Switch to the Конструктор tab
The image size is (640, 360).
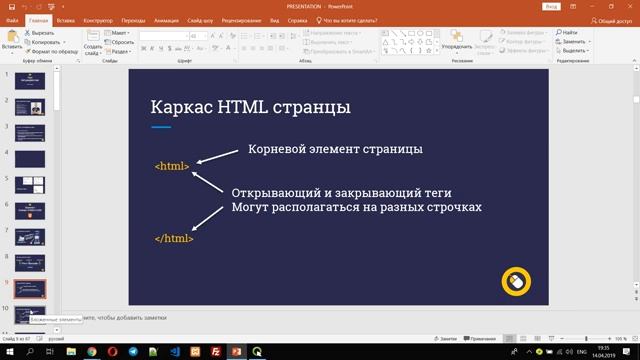coord(98,20)
